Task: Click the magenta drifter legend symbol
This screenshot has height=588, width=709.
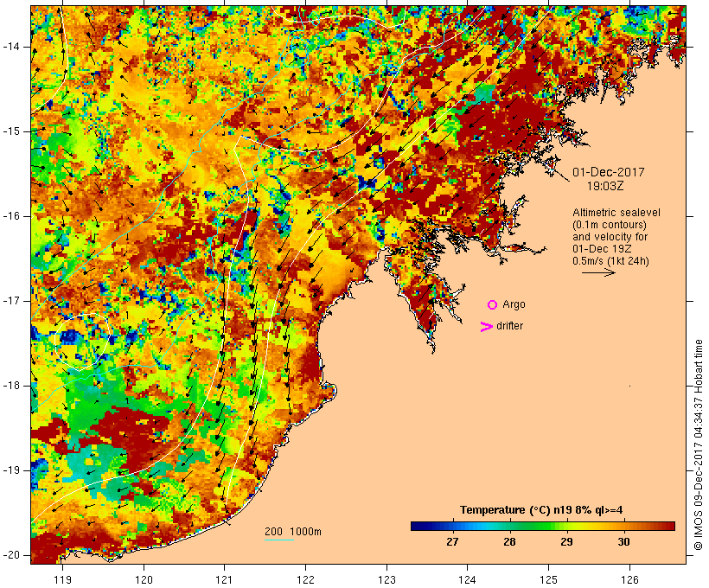Action: click(486, 327)
